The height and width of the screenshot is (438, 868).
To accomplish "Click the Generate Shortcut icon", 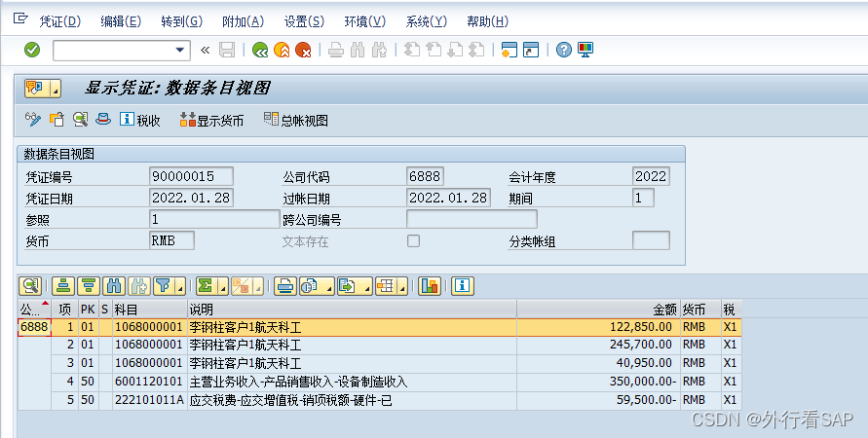I will 531,51.
